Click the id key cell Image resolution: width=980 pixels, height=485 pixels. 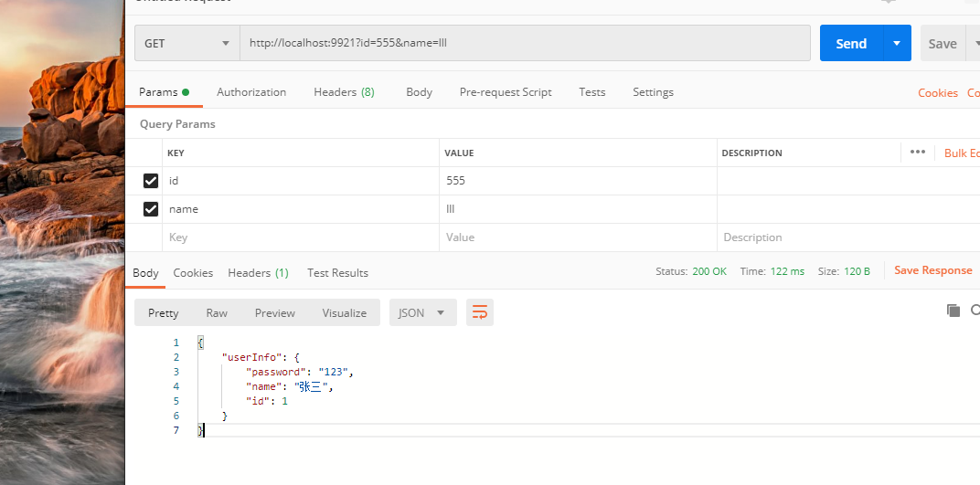click(301, 181)
